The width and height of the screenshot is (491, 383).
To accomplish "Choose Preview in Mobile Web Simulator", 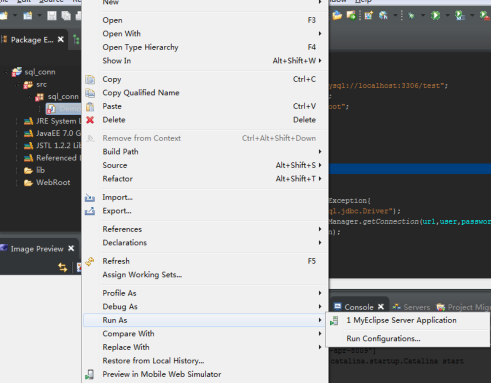I will pos(205,374).
